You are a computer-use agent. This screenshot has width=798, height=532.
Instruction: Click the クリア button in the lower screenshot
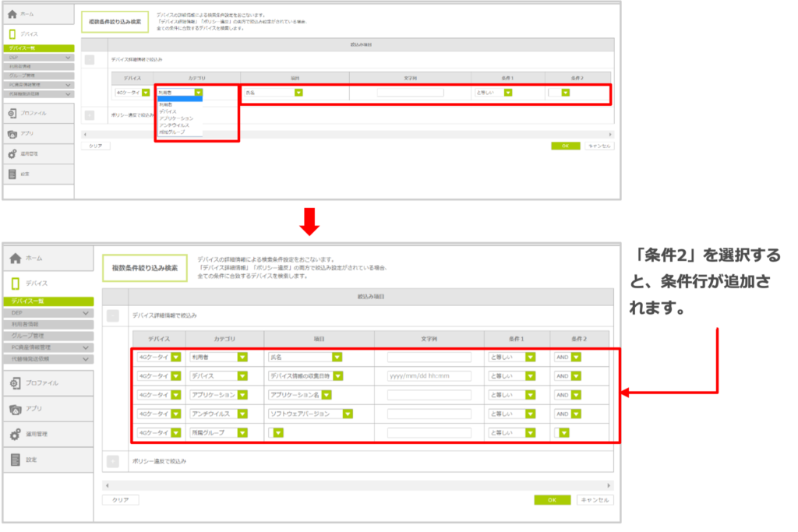tap(120, 500)
